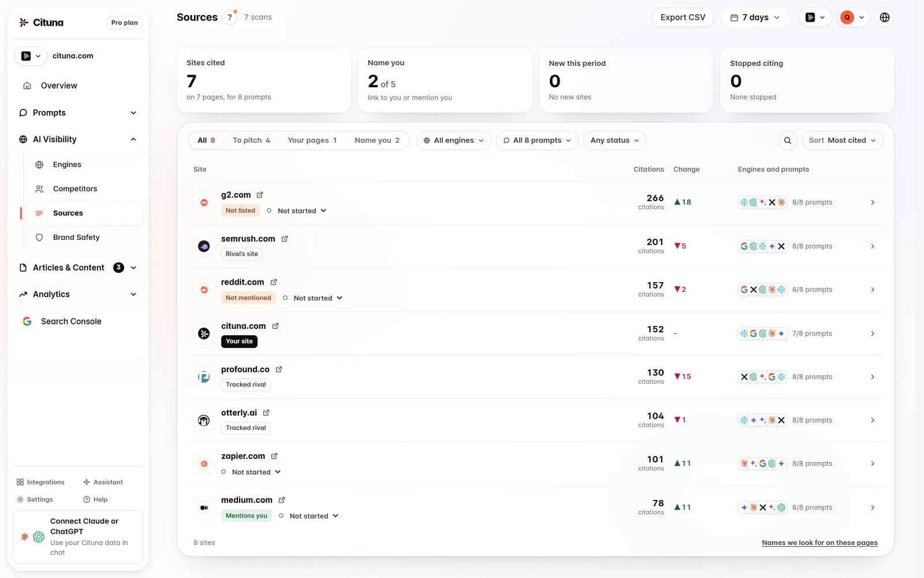Image resolution: width=924 pixels, height=578 pixels.
Task: Open the Any status filter dropdown
Action: 615,140
